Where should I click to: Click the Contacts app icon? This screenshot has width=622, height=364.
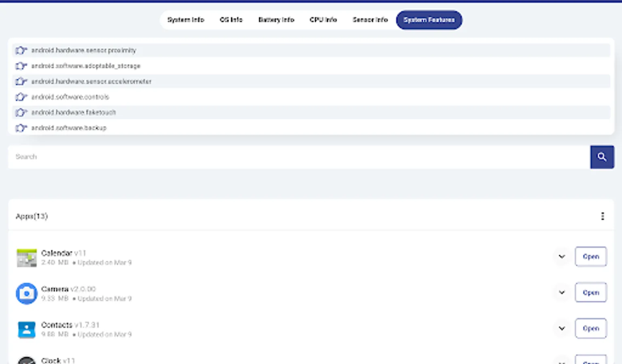pyautogui.click(x=26, y=329)
